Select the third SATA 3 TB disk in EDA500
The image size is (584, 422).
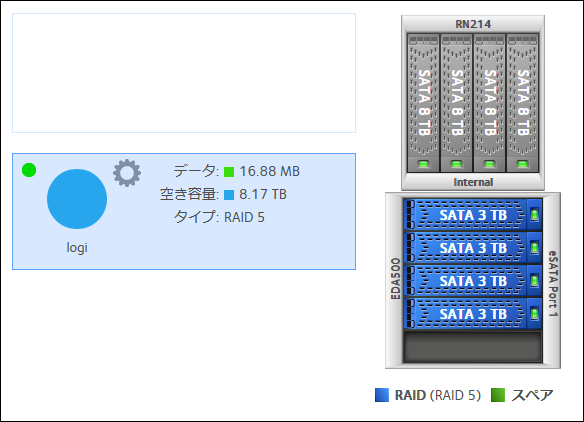point(473,280)
